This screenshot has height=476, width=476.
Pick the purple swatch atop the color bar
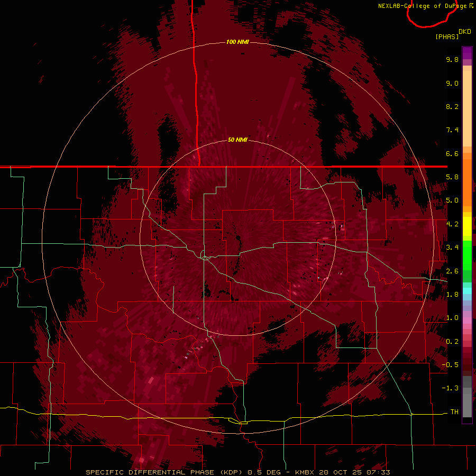pos(467,53)
